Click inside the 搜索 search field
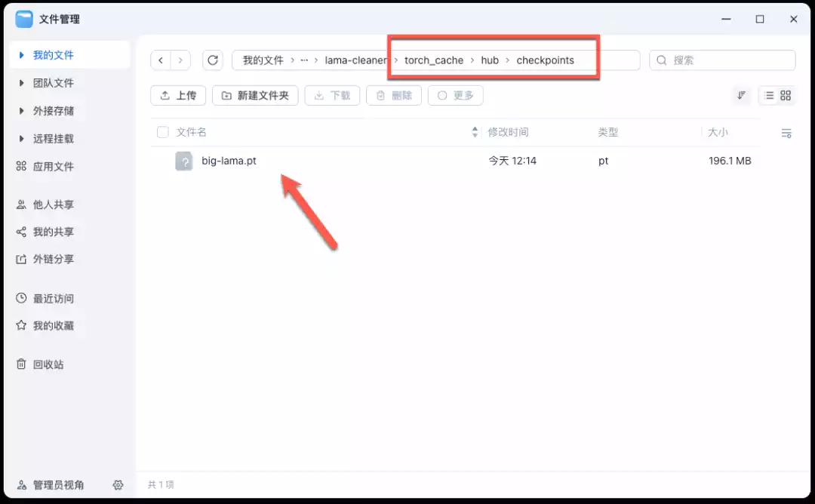 pos(717,60)
